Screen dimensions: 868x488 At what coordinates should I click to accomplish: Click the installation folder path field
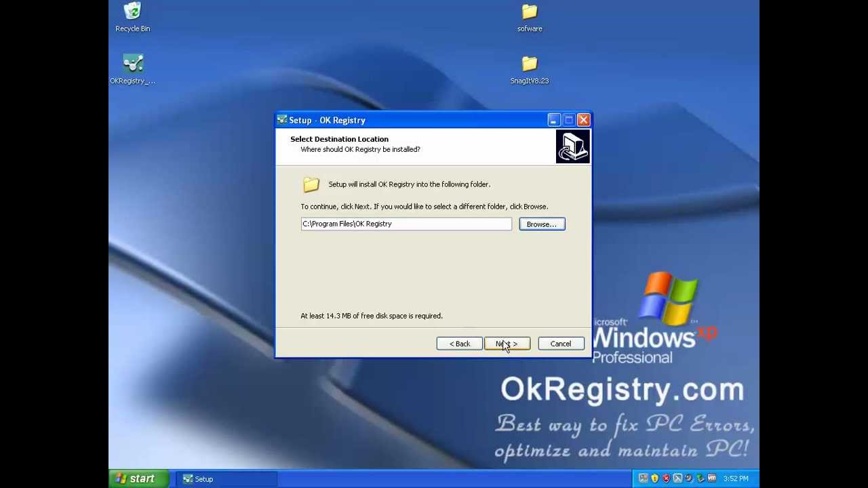[406, 224]
